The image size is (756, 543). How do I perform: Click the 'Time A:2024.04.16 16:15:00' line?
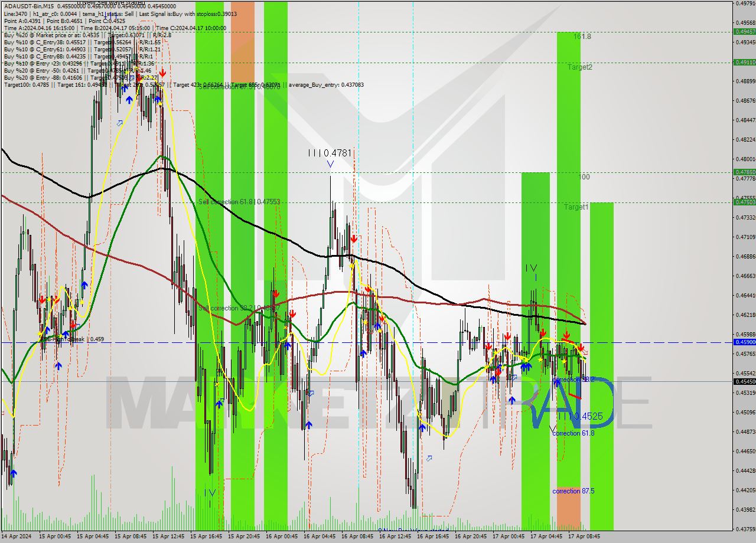[39, 28]
